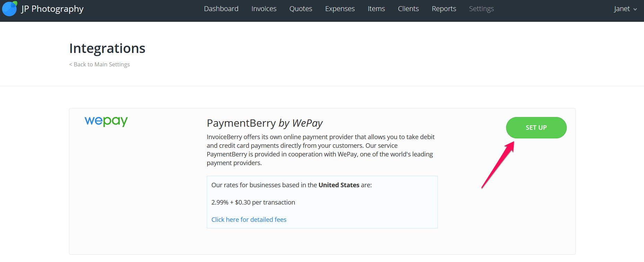
Task: Click the 'Integrations' page title
Action: click(x=107, y=48)
